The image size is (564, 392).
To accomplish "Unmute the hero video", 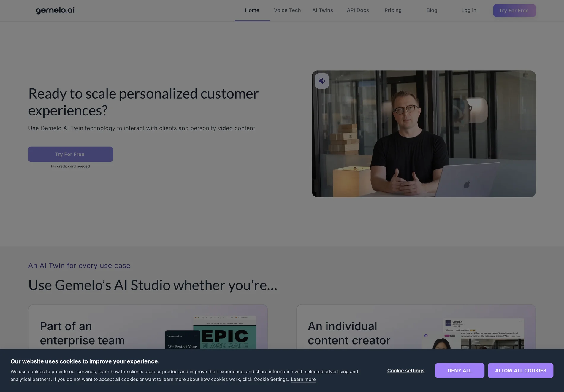I will click(x=322, y=81).
